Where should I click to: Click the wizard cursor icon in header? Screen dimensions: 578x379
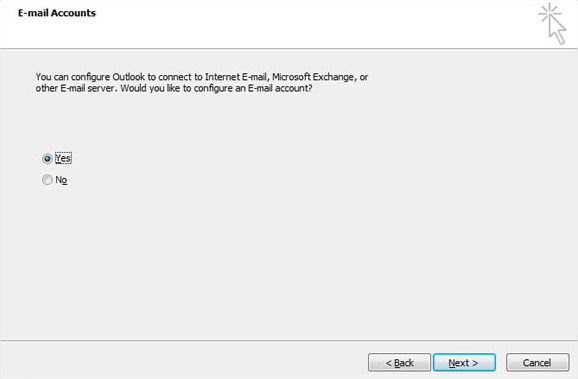point(552,24)
